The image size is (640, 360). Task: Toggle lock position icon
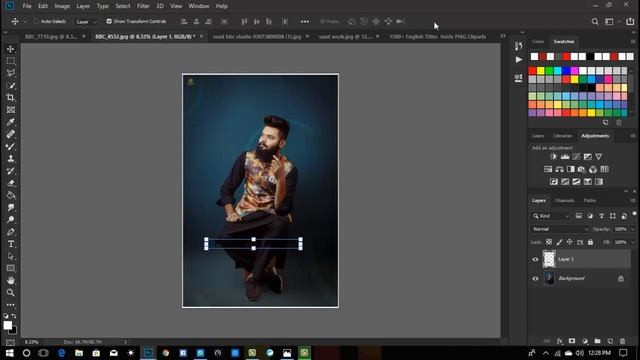pyautogui.click(x=569, y=242)
